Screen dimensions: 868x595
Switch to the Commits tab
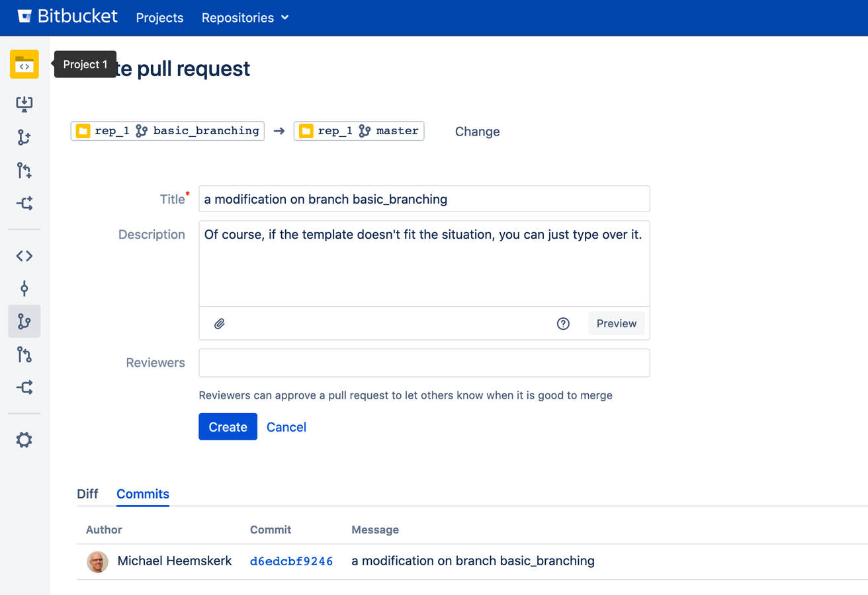[x=143, y=494]
